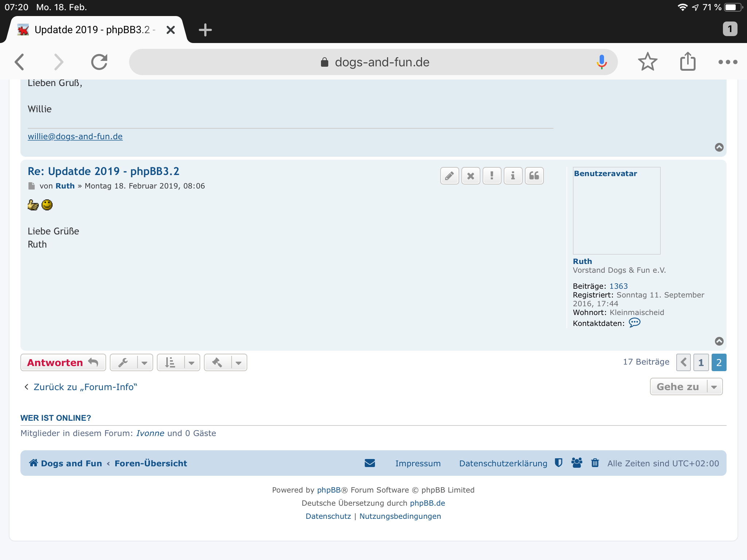This screenshot has width=747, height=560.
Task: Expand the topic tools wrench dropdown
Action: pos(131,363)
